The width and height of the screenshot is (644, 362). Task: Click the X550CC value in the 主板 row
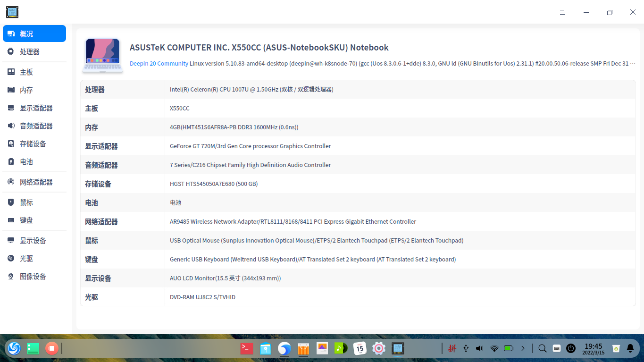[180, 108]
